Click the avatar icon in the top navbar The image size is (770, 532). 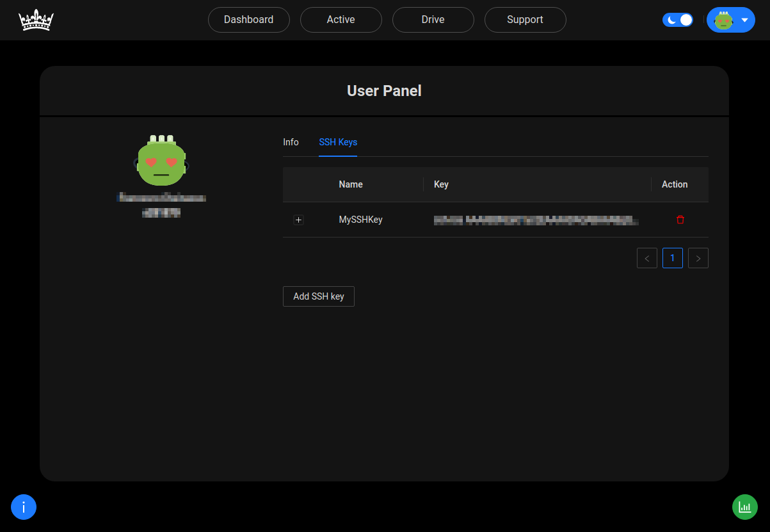[x=723, y=20]
